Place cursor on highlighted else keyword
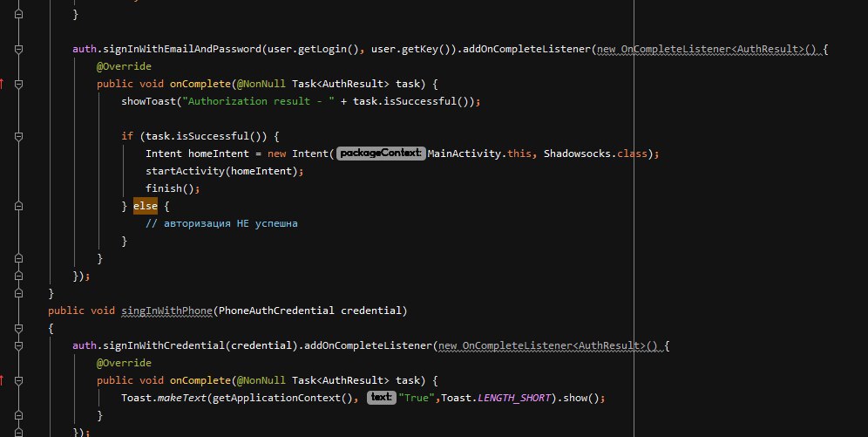 146,206
